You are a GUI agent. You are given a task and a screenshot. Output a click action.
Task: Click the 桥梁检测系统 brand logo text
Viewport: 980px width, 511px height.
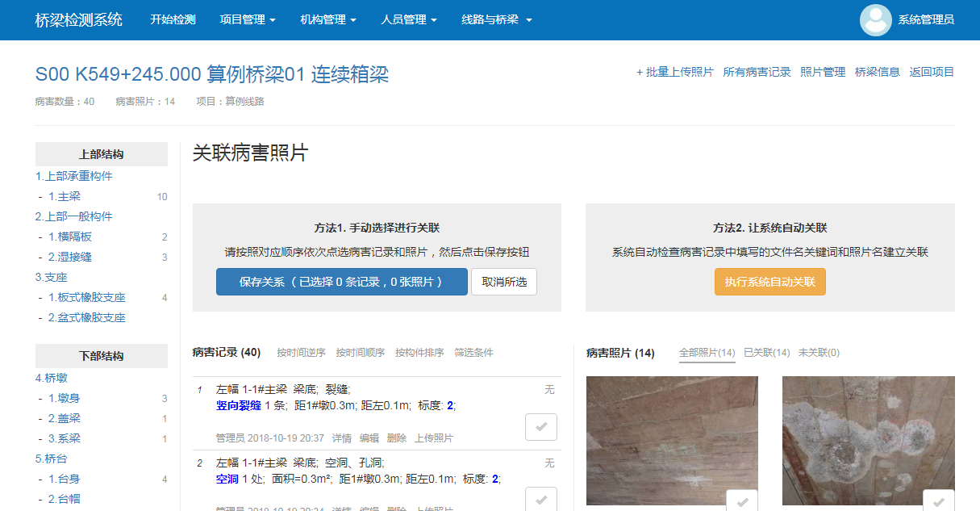[x=79, y=20]
